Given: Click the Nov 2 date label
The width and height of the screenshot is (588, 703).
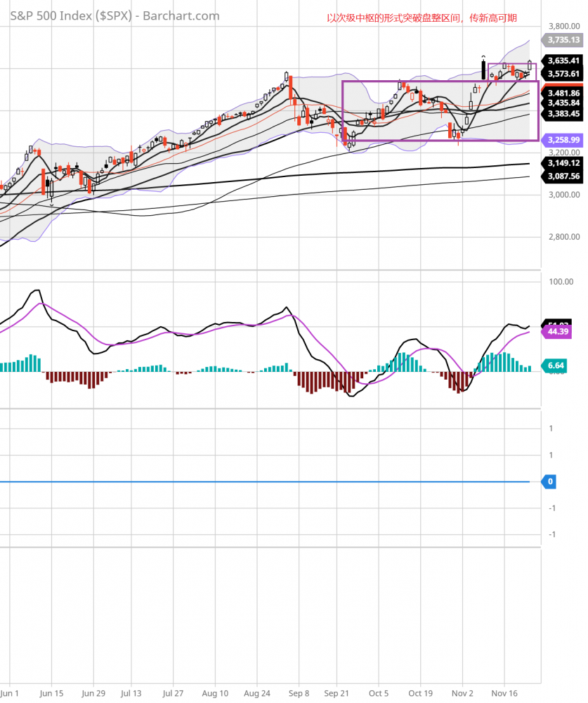Looking at the screenshot, I should click(462, 693).
